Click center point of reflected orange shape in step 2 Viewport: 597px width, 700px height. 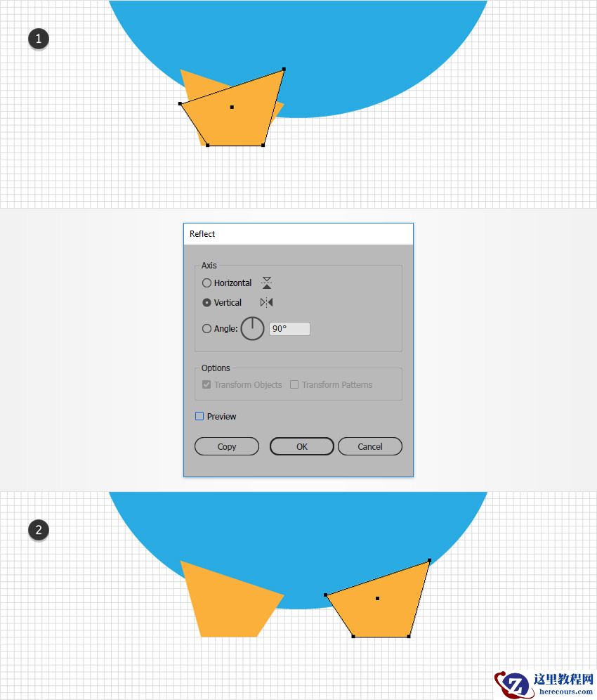377,598
